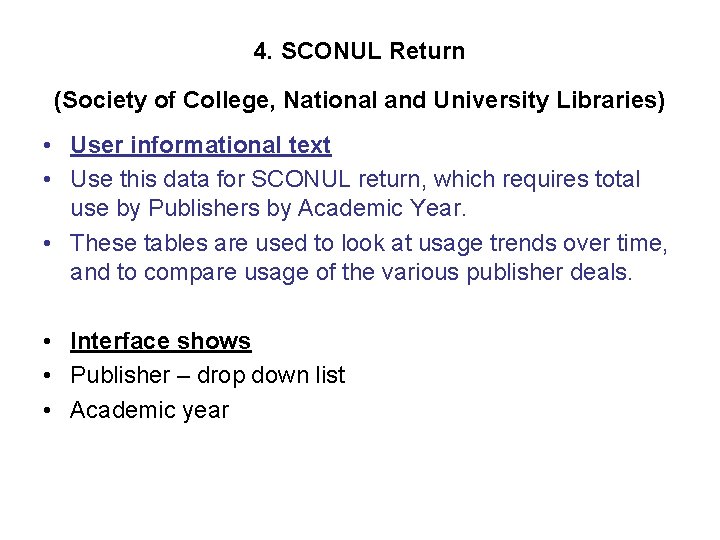Click the bullet before 'Use this data'
The height and width of the screenshot is (540, 720).
[47, 179]
